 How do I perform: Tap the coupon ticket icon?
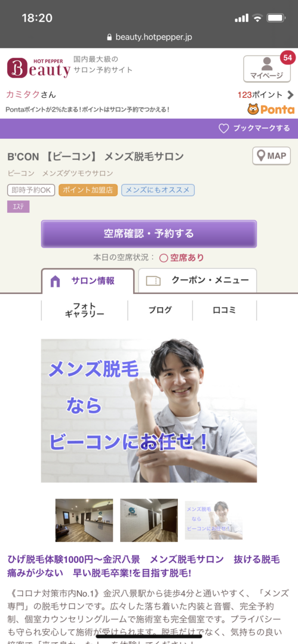coord(153,281)
